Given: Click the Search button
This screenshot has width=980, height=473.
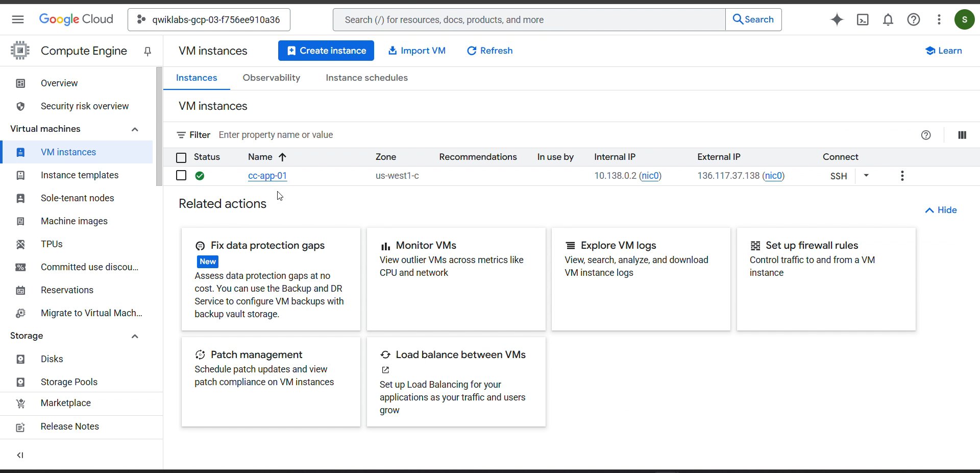Looking at the screenshot, I should tap(753, 19).
